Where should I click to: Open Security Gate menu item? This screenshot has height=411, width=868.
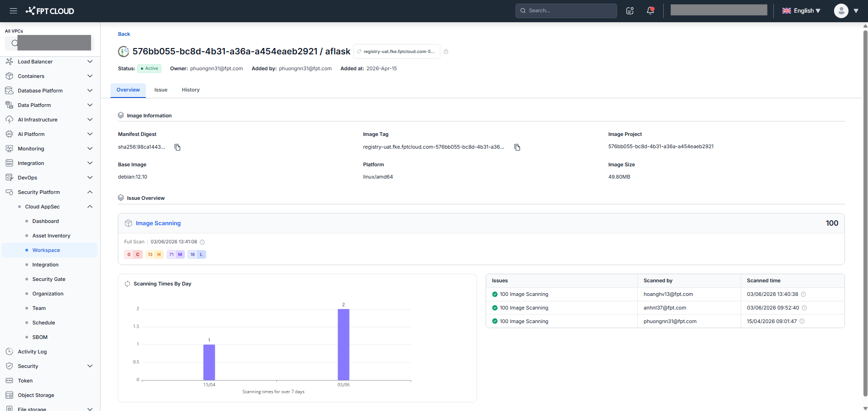49,279
